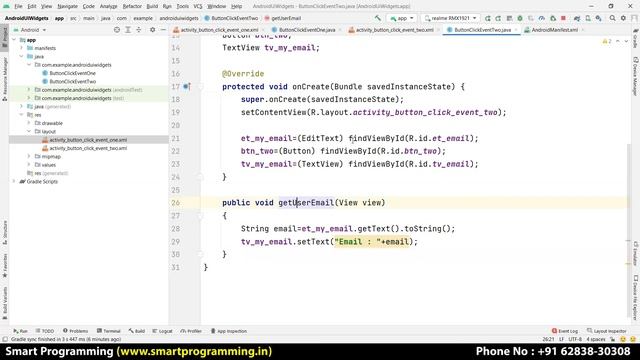Open the Refactor menu
This screenshot has width=640, height=360.
(132, 6)
